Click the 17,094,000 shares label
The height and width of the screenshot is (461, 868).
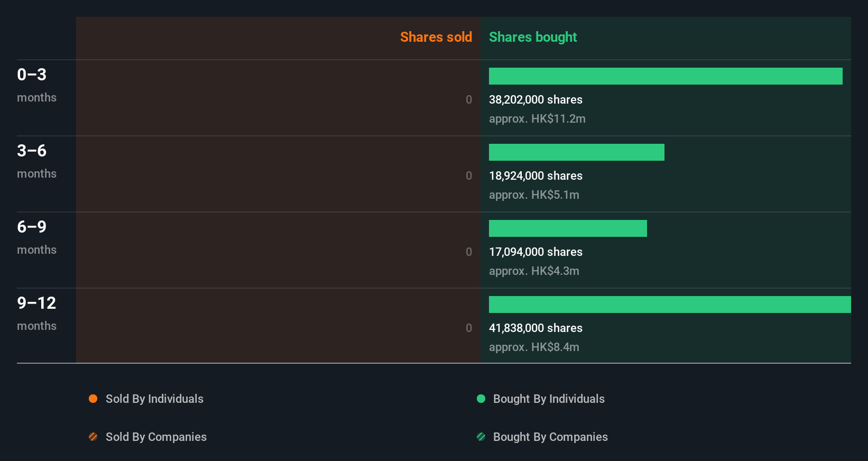tap(535, 252)
